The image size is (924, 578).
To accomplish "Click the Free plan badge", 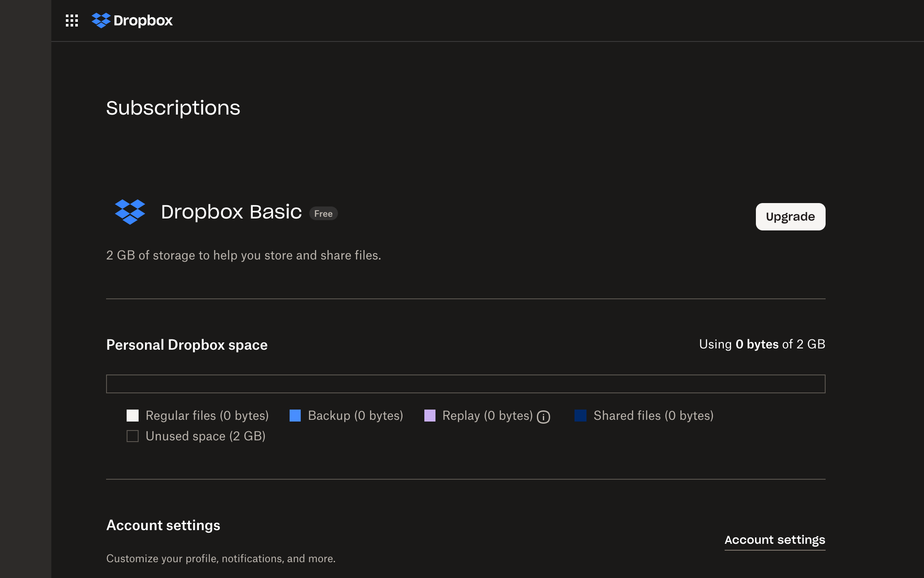I will point(323,214).
